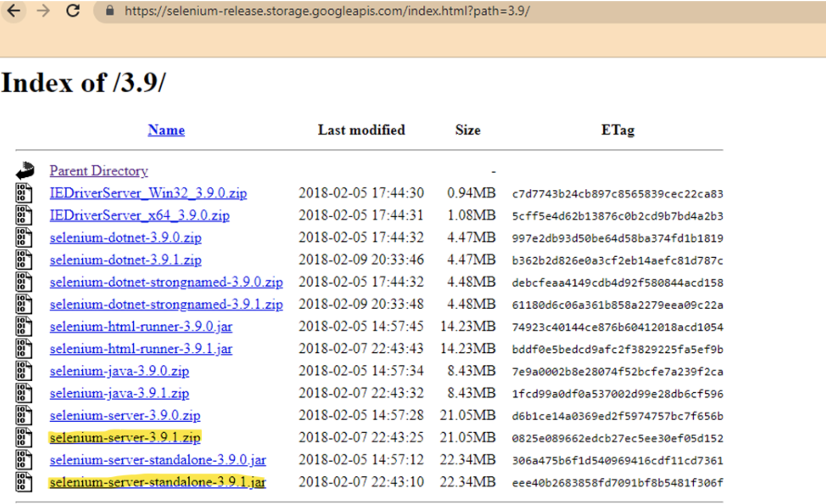The width and height of the screenshot is (826, 504).
Task: Download selenium-server-3.9.1.zip
Action: pos(125,437)
